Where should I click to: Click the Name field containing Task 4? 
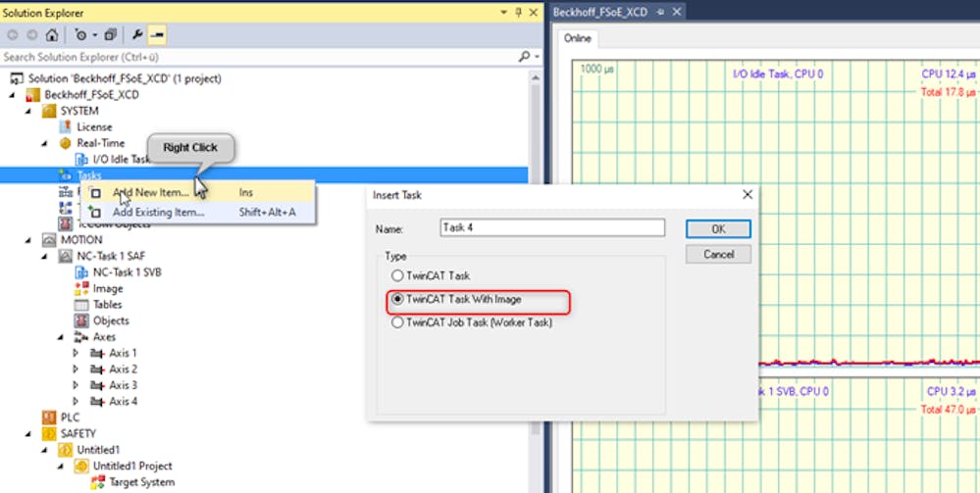tap(552, 227)
